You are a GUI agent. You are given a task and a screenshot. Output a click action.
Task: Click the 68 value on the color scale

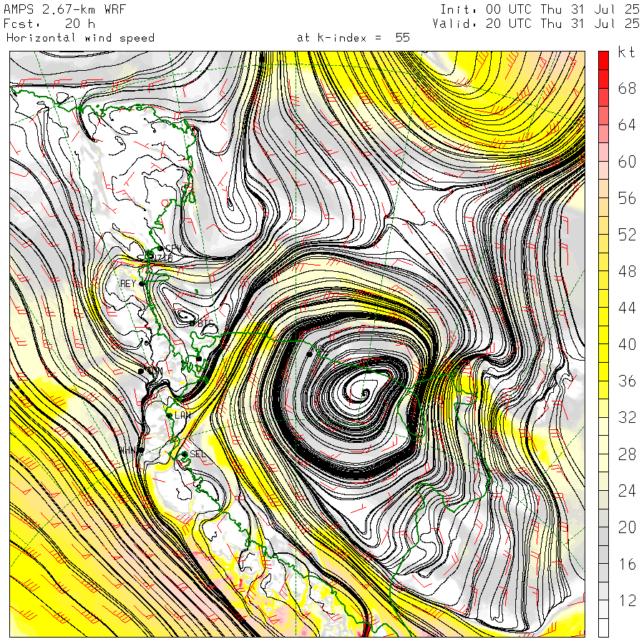(x=627, y=88)
